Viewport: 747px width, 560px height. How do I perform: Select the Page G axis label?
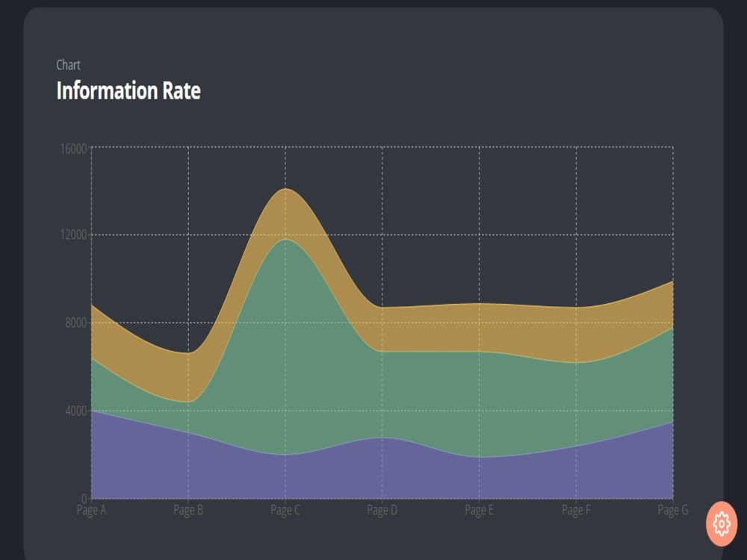[673, 510]
